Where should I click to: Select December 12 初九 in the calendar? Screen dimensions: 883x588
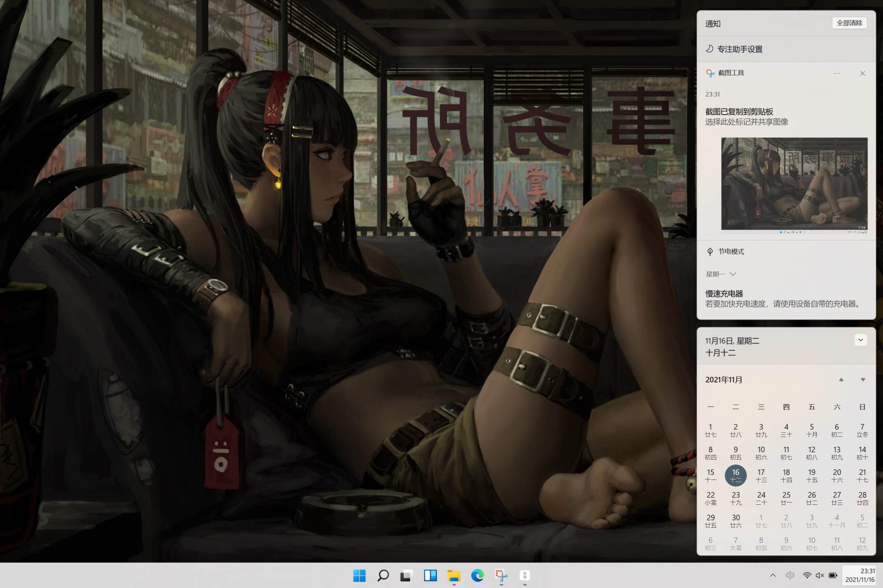pyautogui.click(x=862, y=543)
